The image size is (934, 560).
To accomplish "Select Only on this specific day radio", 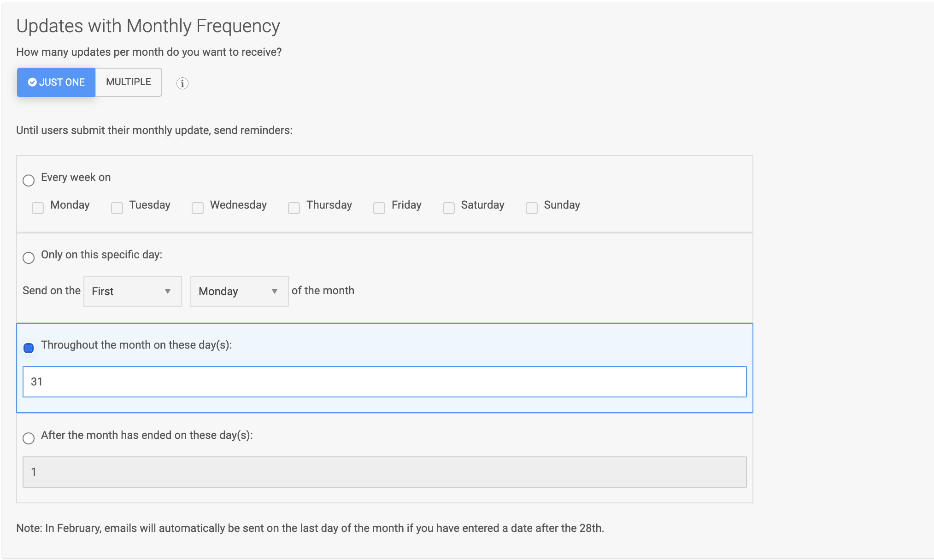I will tap(29, 257).
